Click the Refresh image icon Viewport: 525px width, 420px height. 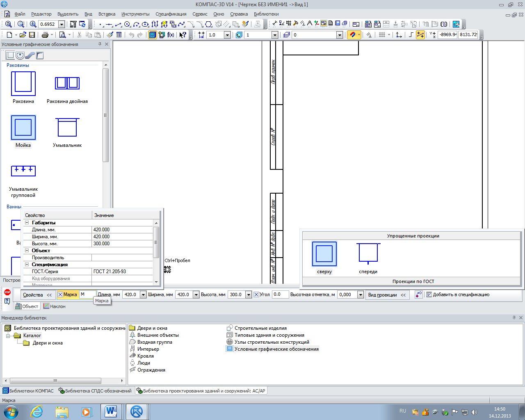[x=82, y=24]
